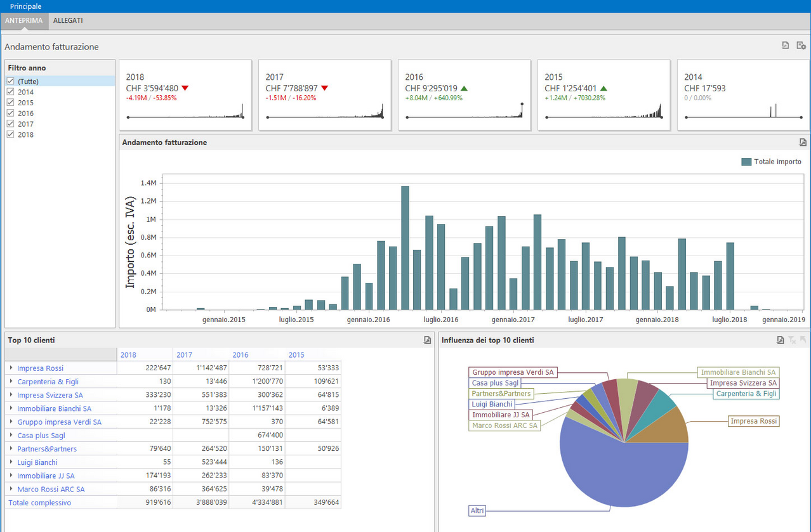Expand the Carpenteria & Figli row

pyautogui.click(x=11, y=381)
